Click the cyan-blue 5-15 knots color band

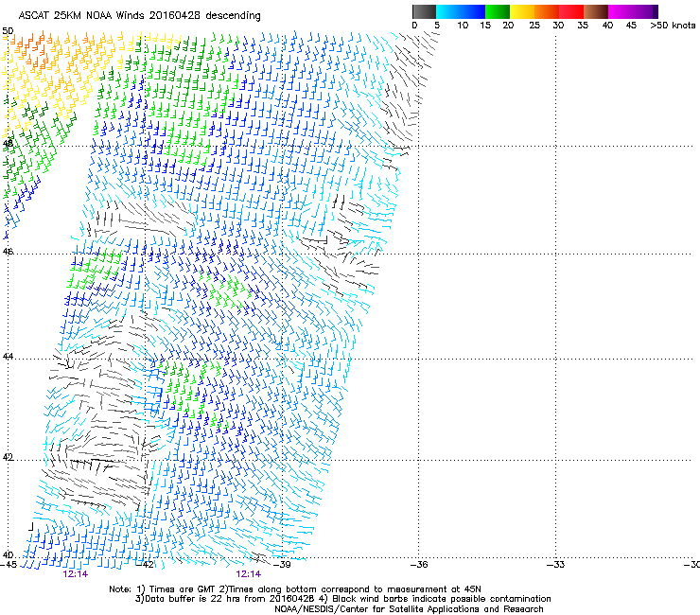tap(461, 11)
